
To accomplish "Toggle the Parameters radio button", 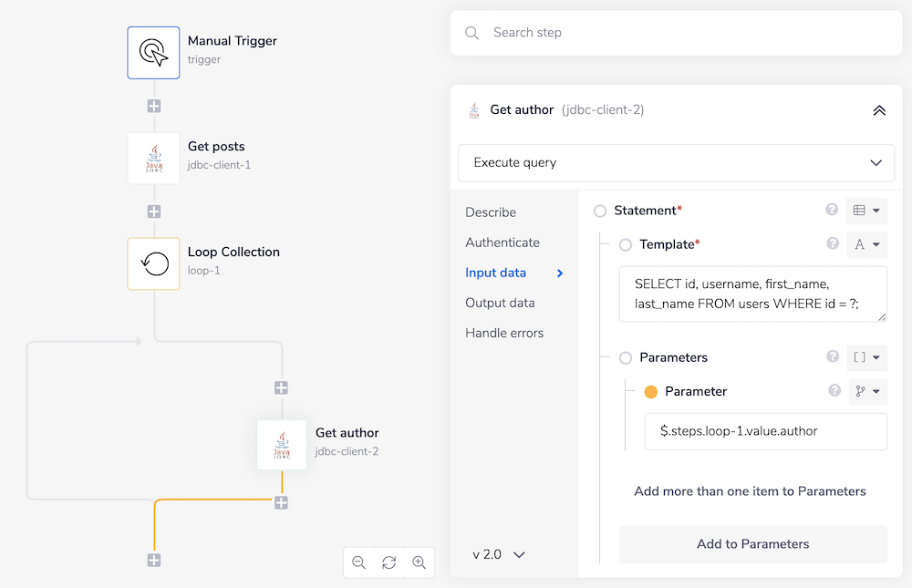I will (x=626, y=357).
